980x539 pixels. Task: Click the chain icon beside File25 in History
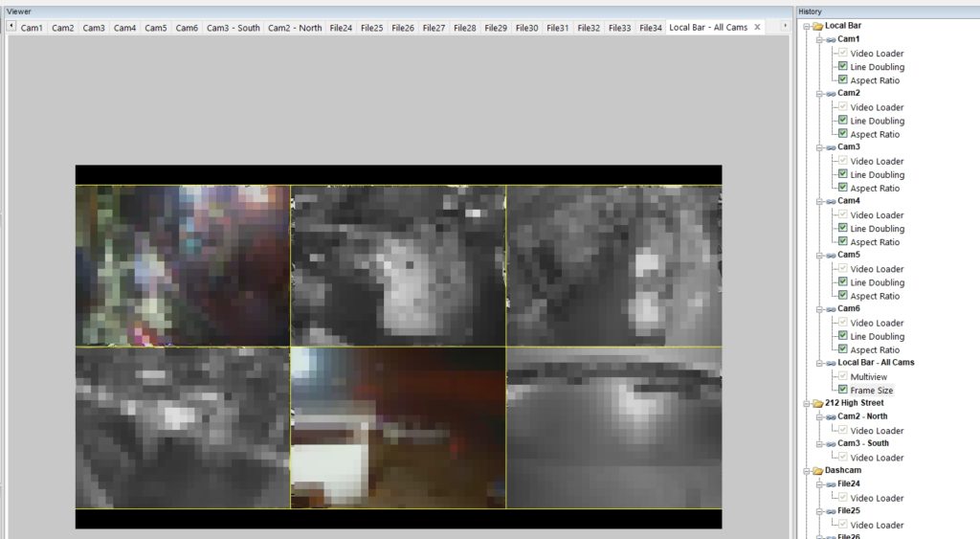coord(831,511)
